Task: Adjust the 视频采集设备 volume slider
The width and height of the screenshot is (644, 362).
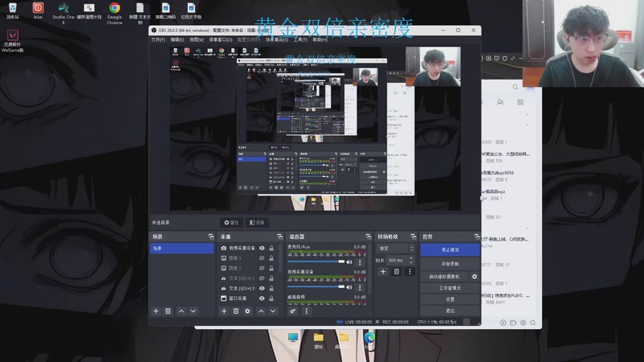Action: coord(316,287)
